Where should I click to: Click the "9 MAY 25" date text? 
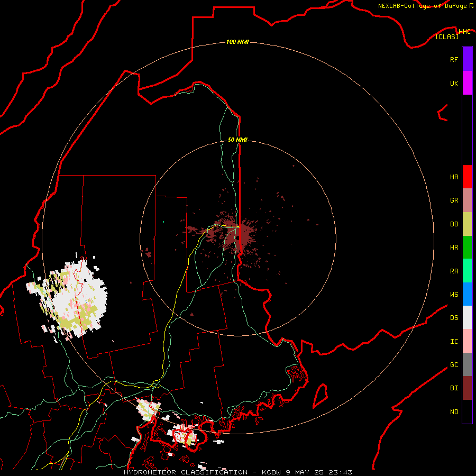coord(305,472)
